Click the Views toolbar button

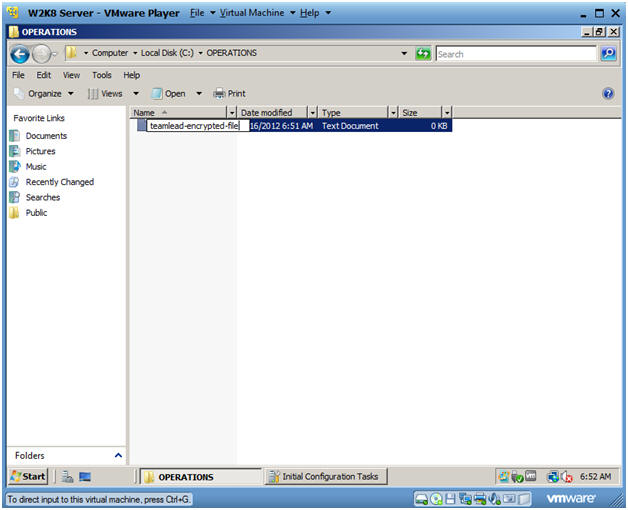105,93
